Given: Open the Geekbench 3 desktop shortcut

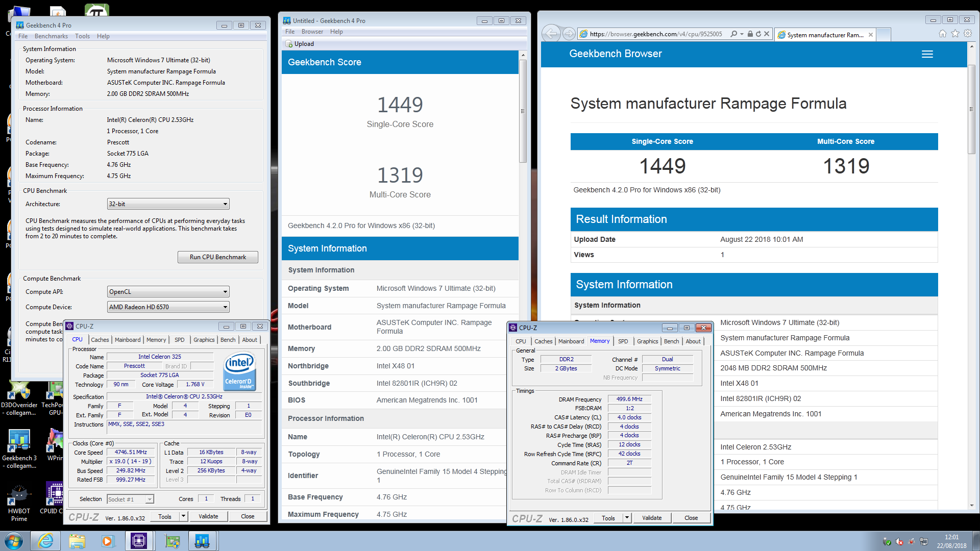Looking at the screenshot, I should pos(19,449).
